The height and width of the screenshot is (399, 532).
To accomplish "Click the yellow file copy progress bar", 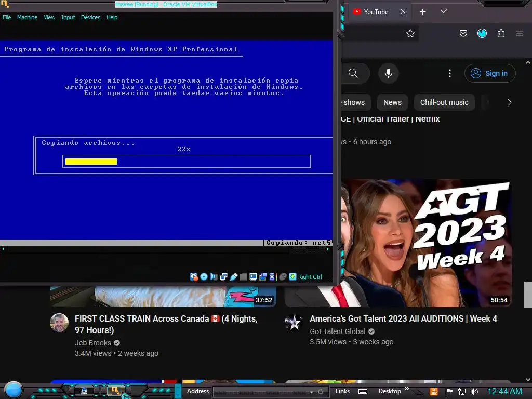I will click(x=91, y=162).
